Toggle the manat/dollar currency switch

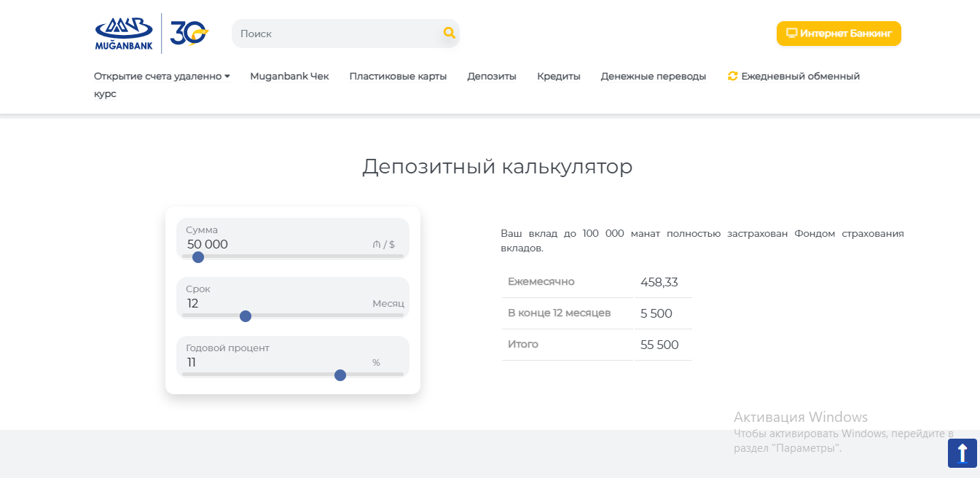tap(383, 245)
